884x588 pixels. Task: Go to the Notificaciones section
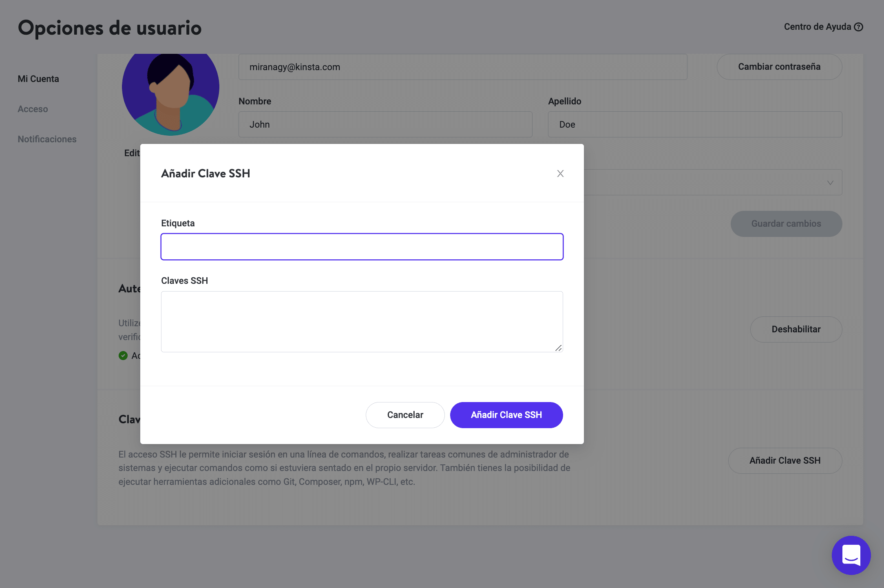pos(47,139)
